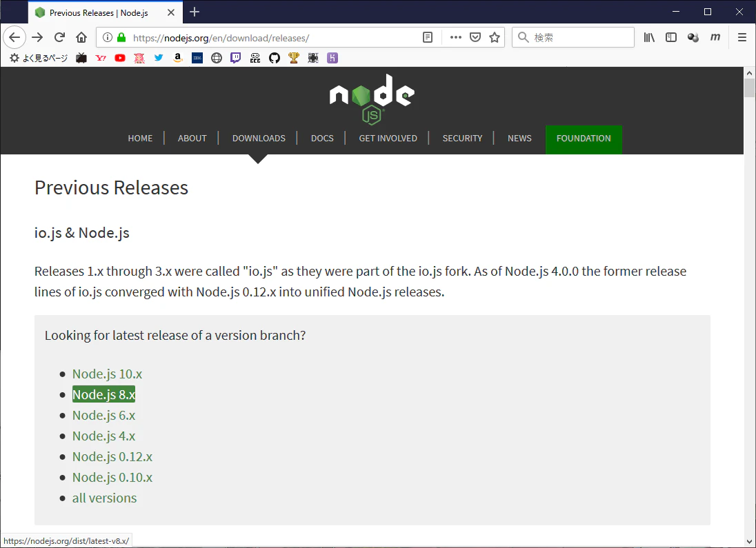Open the purple K icon bookmark
This screenshot has width=756, height=548.
(332, 58)
